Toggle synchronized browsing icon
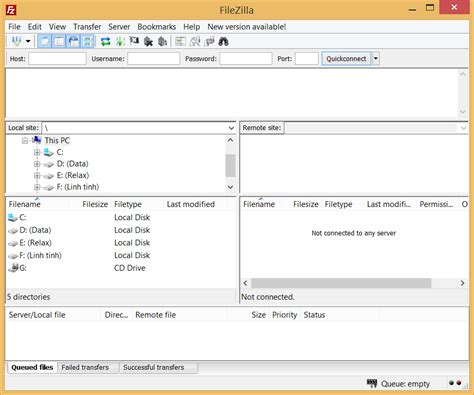 tap(209, 41)
